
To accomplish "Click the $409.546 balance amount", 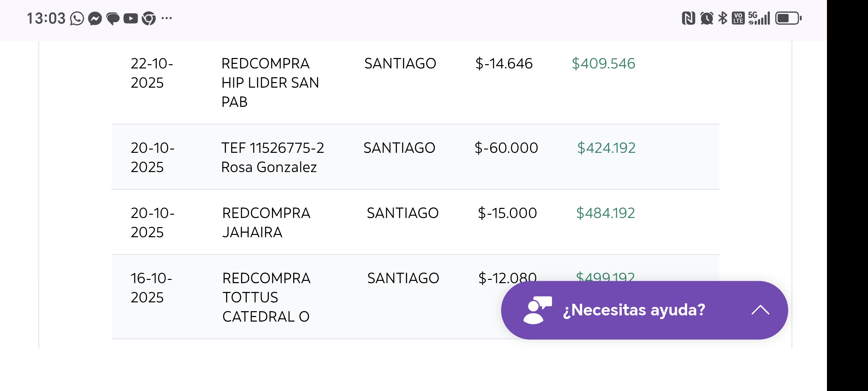I will tap(603, 64).
